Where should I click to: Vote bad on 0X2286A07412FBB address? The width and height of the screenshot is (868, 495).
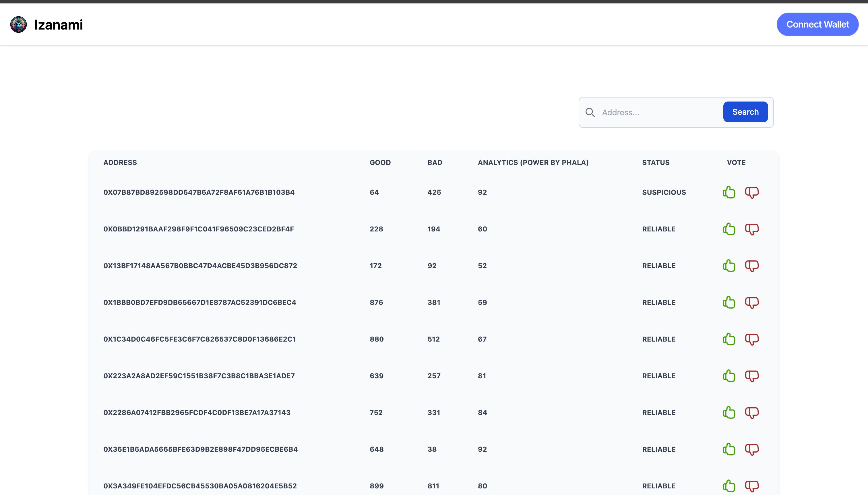point(752,413)
